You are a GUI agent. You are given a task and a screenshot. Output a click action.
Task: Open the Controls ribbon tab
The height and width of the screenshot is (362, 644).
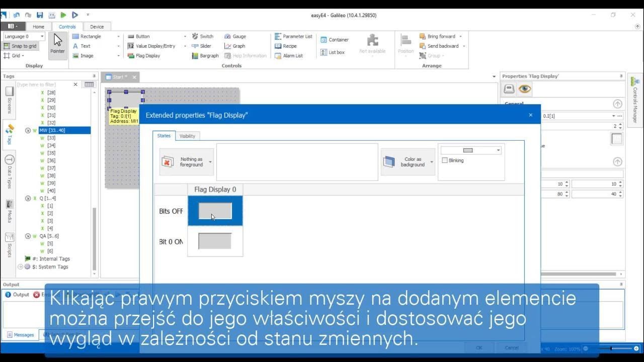[67, 27]
